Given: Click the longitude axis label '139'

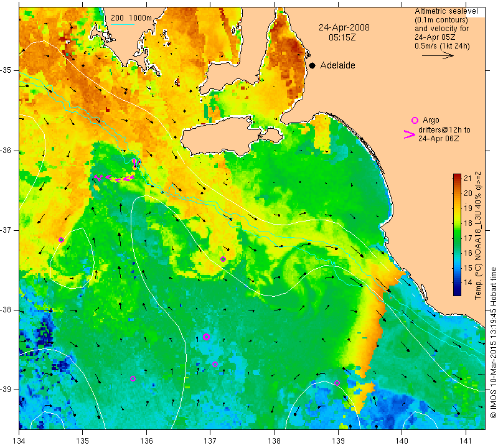Looking at the screenshot, I should [x=338, y=441].
